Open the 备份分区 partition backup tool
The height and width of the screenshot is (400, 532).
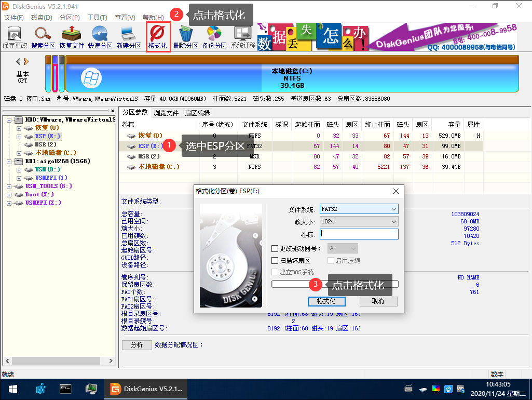pyautogui.click(x=214, y=37)
